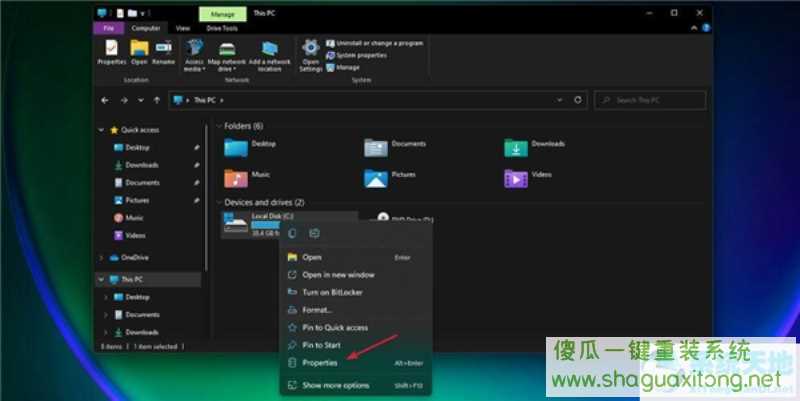
Task: Go up one folder level
Action: [x=157, y=101]
